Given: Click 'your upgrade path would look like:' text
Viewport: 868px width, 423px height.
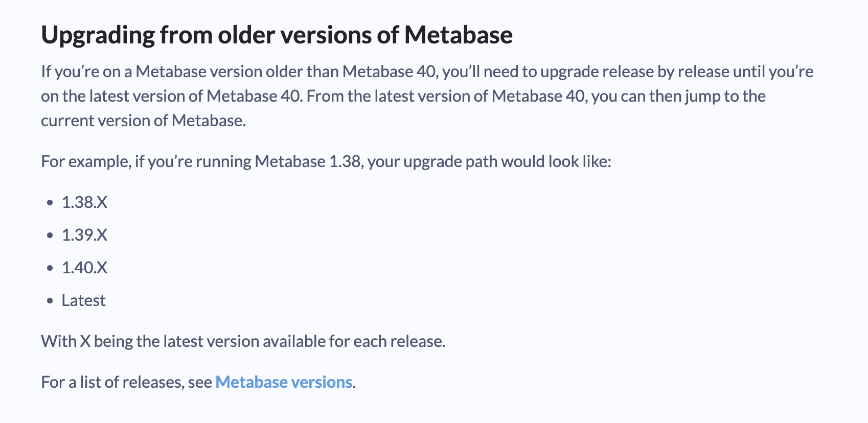Looking at the screenshot, I should [489, 161].
